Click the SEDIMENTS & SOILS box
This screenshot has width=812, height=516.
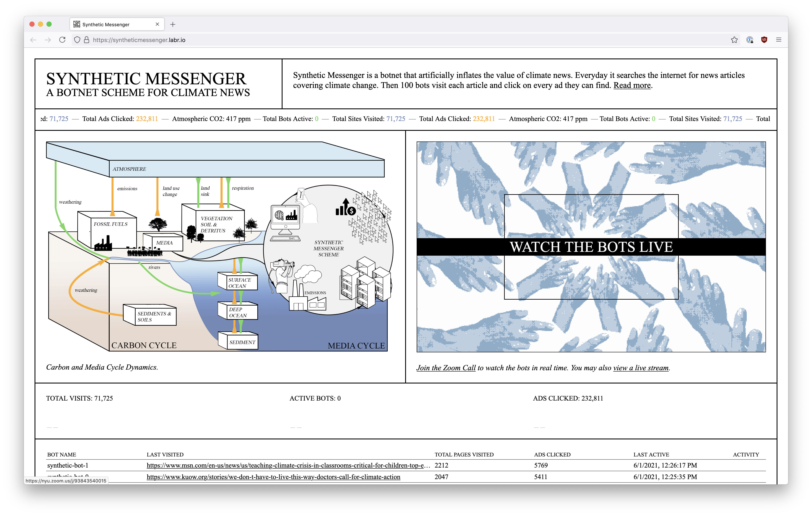(x=150, y=315)
